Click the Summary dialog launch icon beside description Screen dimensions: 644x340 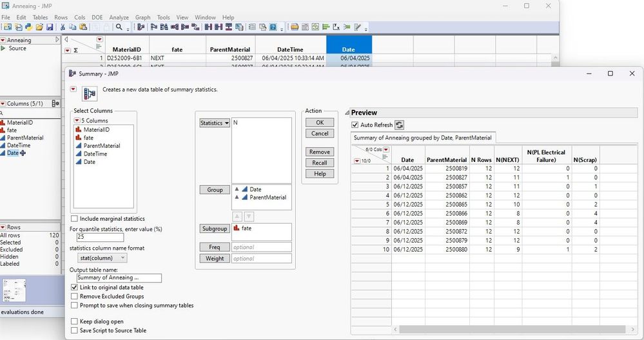(90, 94)
